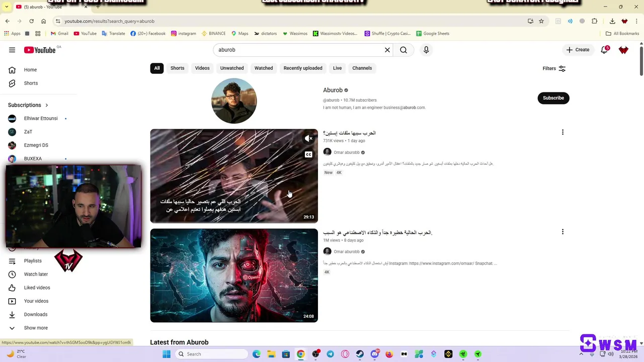Open the BINANCE bookmark
This screenshot has height=362, width=644.
213,34
